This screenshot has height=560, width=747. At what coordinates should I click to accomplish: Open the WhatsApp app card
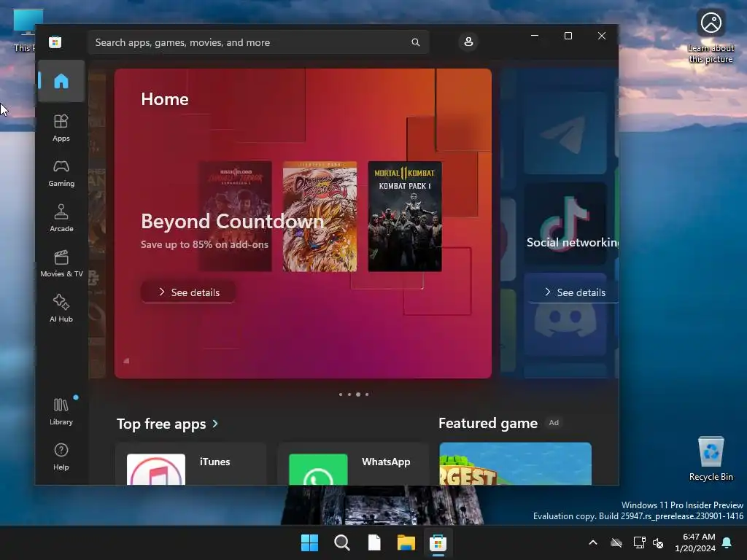(353, 464)
